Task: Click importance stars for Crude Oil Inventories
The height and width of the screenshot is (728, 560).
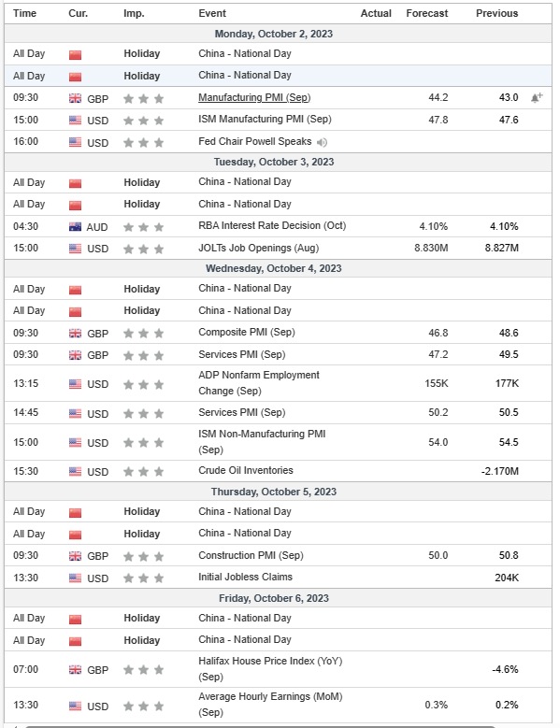Action: coord(143,472)
